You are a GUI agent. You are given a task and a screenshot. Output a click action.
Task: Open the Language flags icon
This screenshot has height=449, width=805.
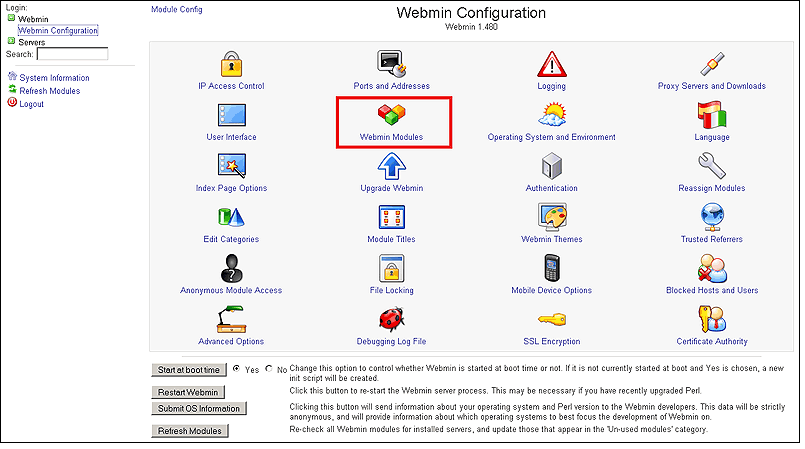click(712, 115)
